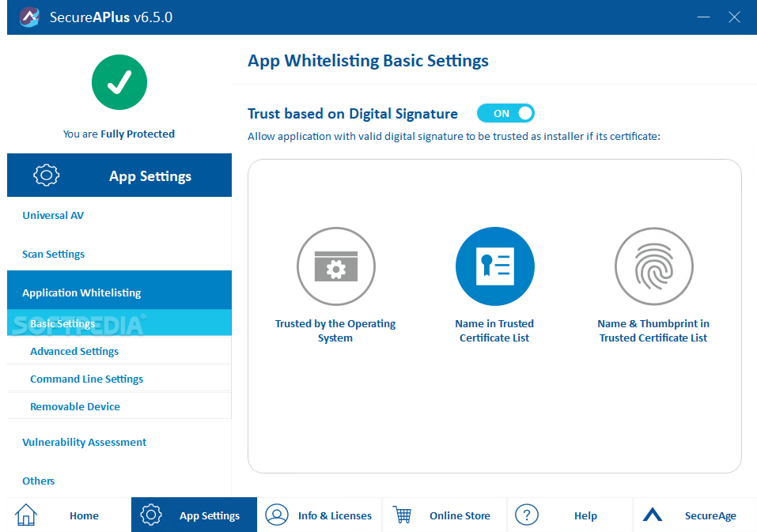This screenshot has width=757, height=532.
Task: Open the Help tab label
Action: (585, 515)
